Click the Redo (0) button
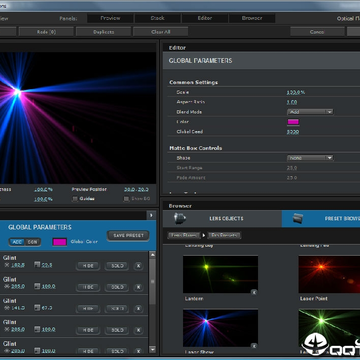360x360 pixels. (x=46, y=32)
